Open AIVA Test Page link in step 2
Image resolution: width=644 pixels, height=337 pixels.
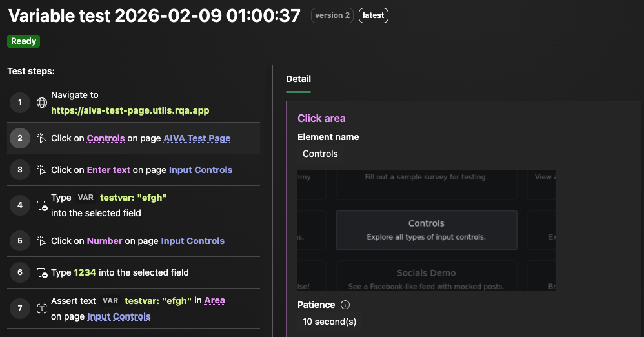[x=197, y=138]
